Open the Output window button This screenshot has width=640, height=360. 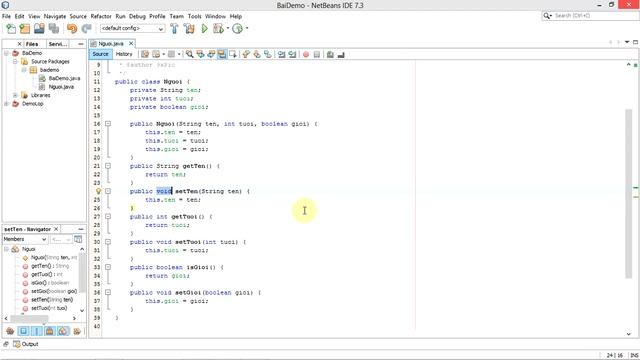[x=25, y=344]
